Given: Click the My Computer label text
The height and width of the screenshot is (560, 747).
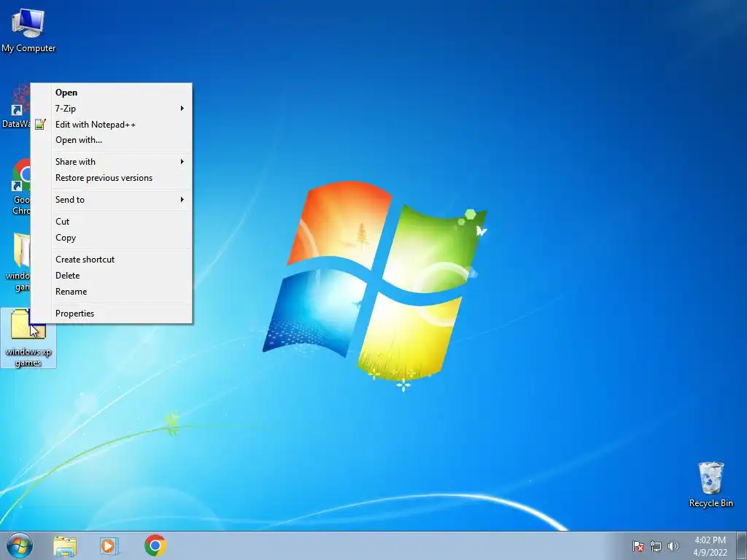Looking at the screenshot, I should point(28,48).
